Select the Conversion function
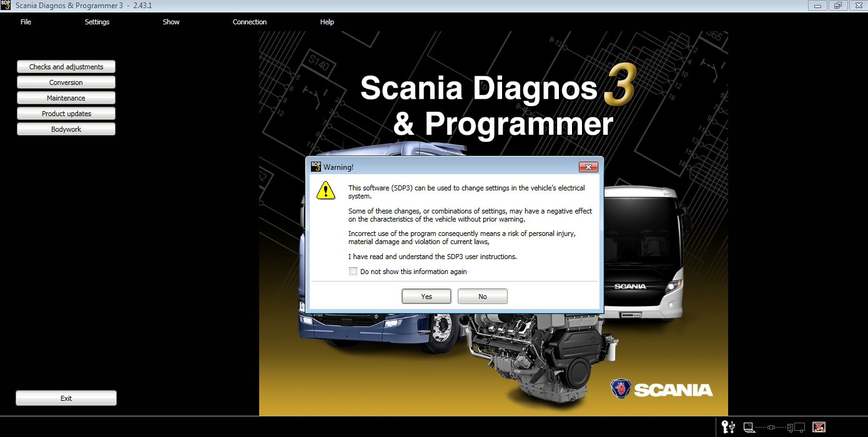Viewport: 868px width, 437px height. pos(66,82)
